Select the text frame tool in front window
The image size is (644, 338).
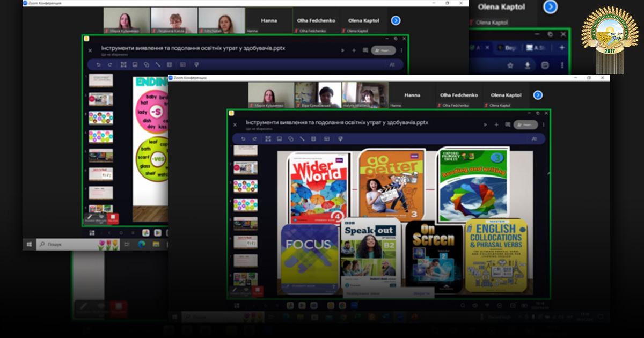[267, 139]
